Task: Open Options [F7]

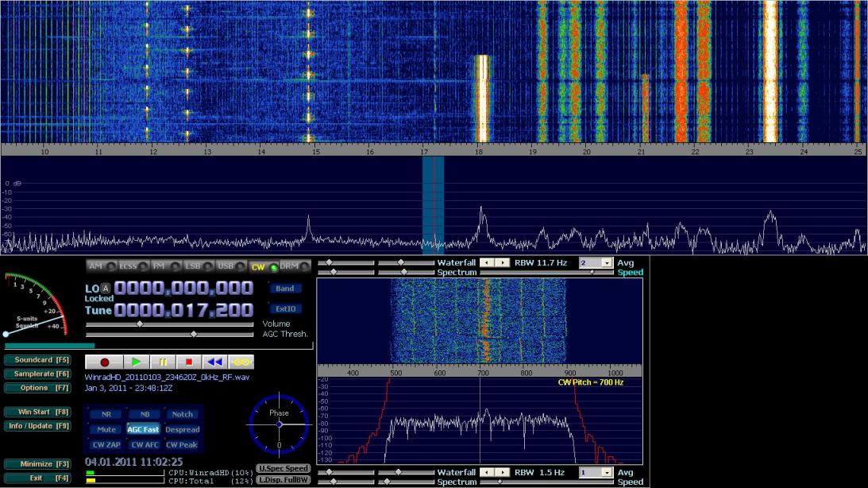Action: [37, 388]
